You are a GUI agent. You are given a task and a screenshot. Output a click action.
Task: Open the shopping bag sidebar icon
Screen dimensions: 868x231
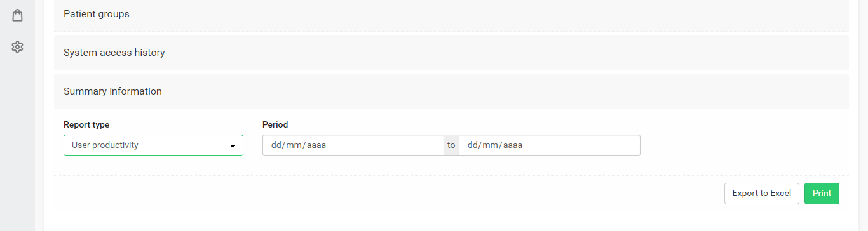17,15
